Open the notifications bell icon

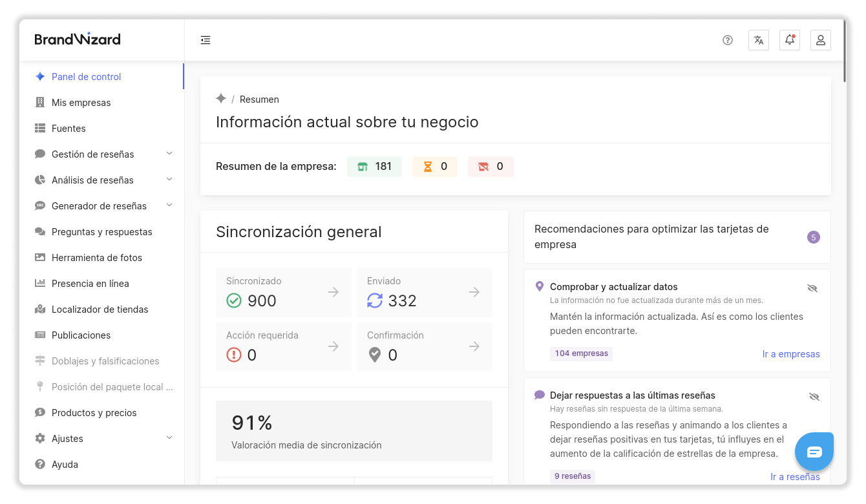790,40
